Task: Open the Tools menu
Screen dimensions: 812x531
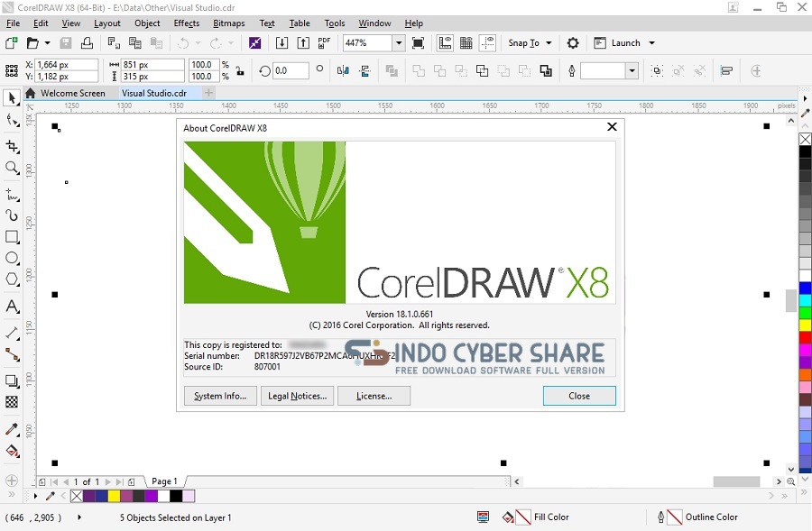Action: coord(335,23)
